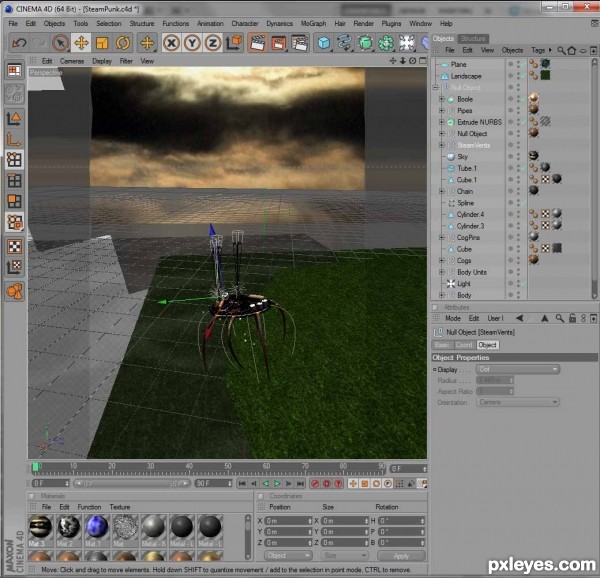Viewport: 600px width, 578px height.
Task: Click the Position X input field
Action: 288,521
